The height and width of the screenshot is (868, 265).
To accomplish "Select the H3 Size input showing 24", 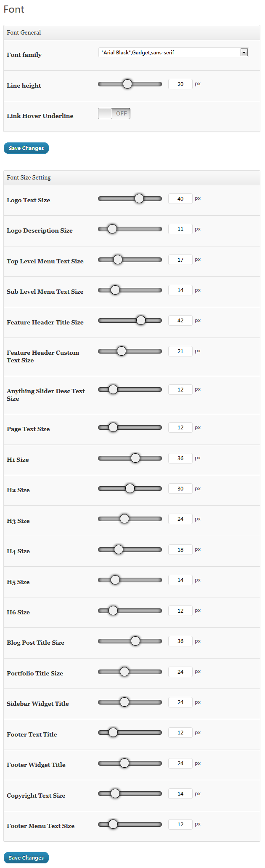I will tap(180, 519).
